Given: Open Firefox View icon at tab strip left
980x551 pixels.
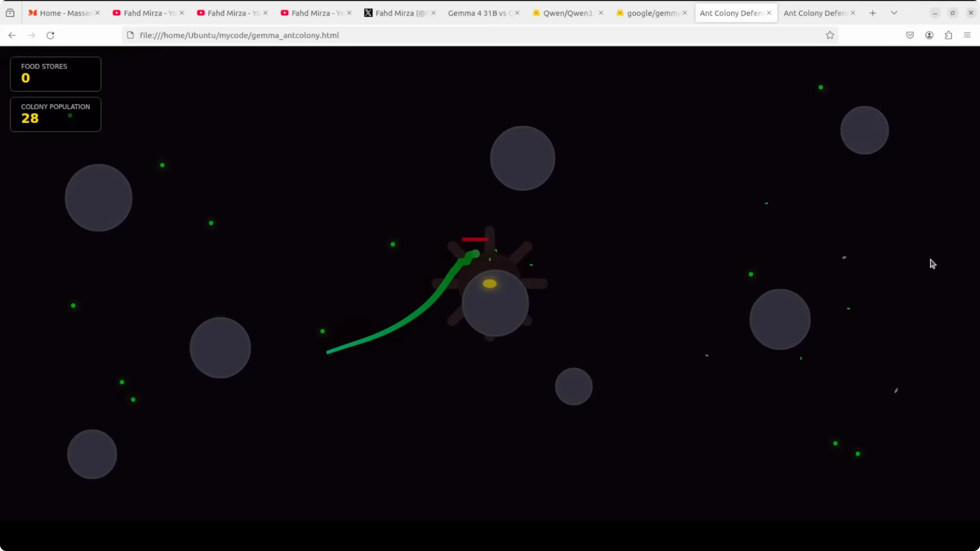Looking at the screenshot, I should (10, 13).
